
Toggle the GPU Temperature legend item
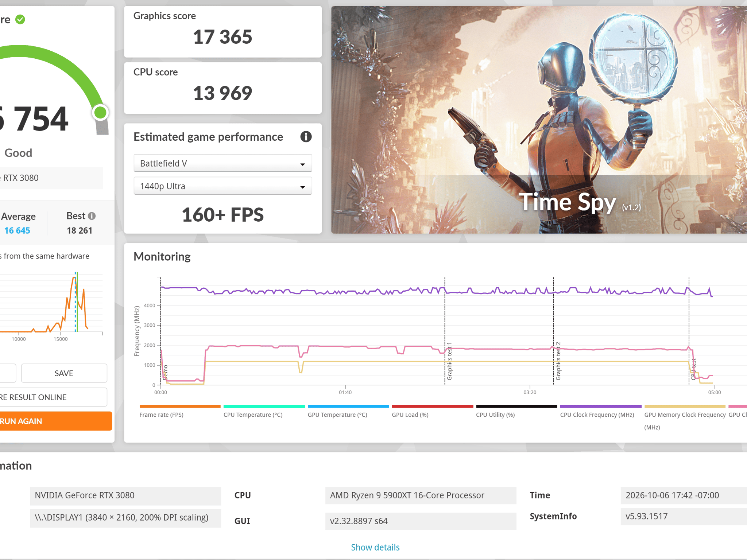[x=348, y=411]
